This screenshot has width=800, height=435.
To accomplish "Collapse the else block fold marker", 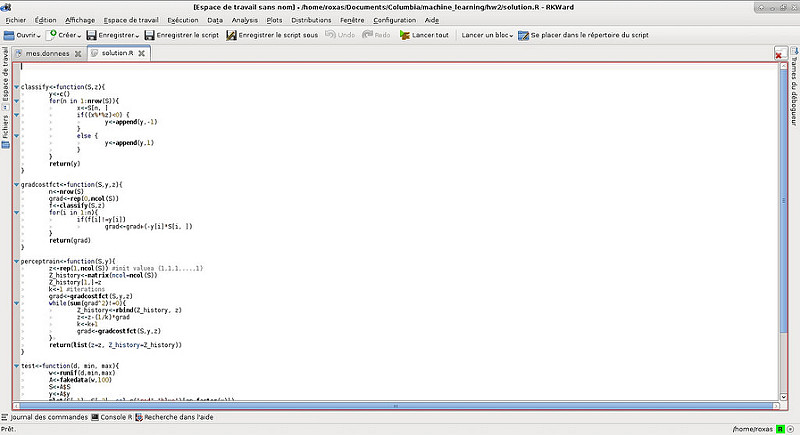I will (16, 136).
